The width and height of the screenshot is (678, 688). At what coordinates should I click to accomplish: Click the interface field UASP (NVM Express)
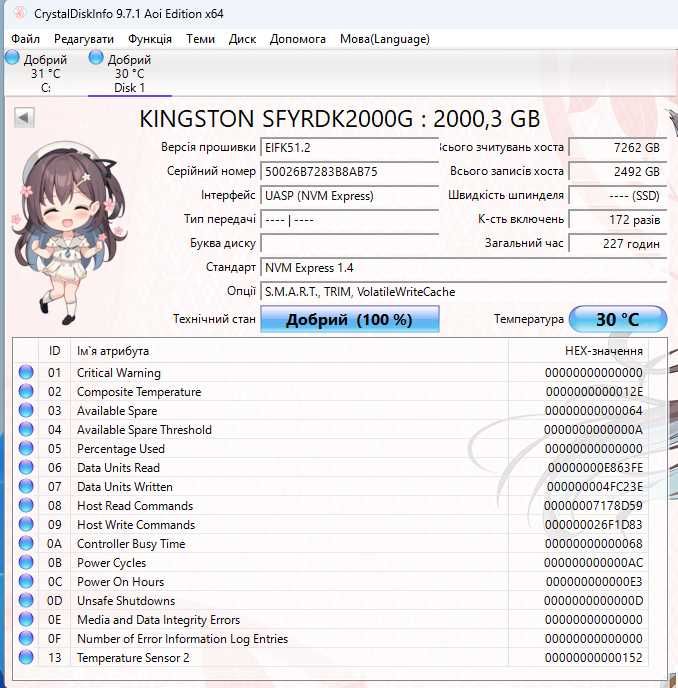pos(350,196)
